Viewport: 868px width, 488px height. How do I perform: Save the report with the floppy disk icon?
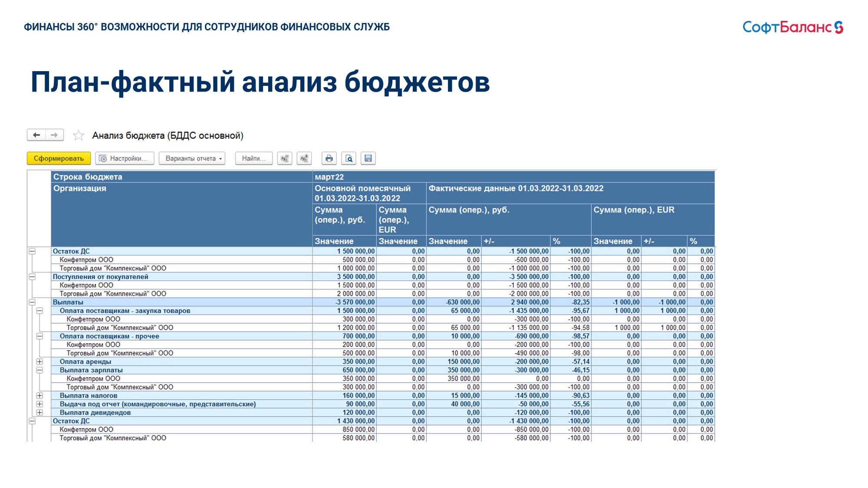[368, 158]
